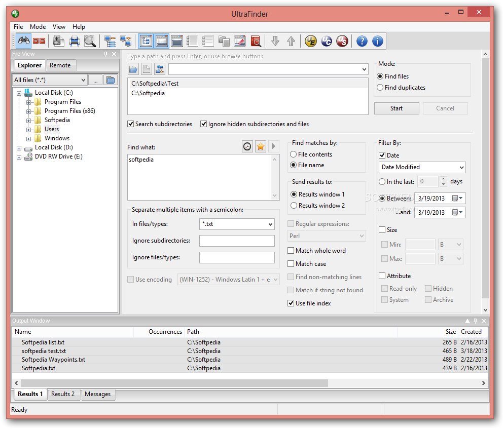Click the Save results toolbar icon
The height and width of the screenshot is (429, 504).
click(x=58, y=41)
